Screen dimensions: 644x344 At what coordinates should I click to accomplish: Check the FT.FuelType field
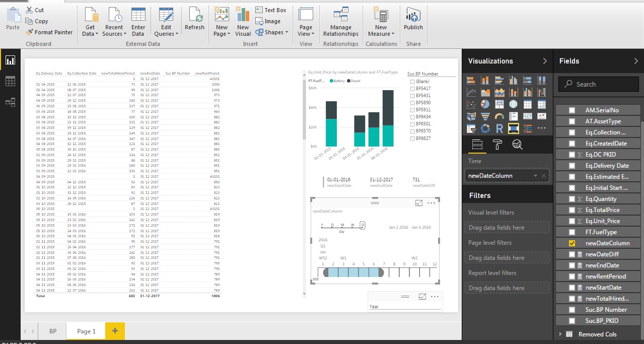572,232
